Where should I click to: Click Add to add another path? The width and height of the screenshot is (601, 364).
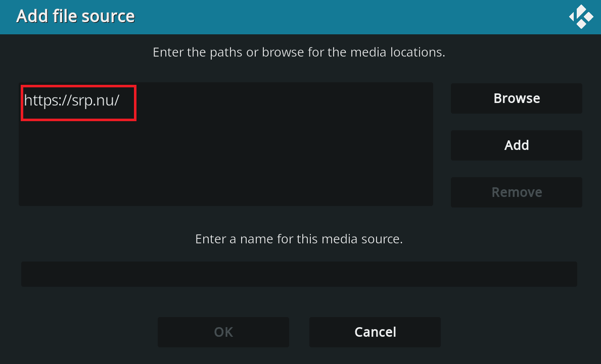pyautogui.click(x=516, y=145)
